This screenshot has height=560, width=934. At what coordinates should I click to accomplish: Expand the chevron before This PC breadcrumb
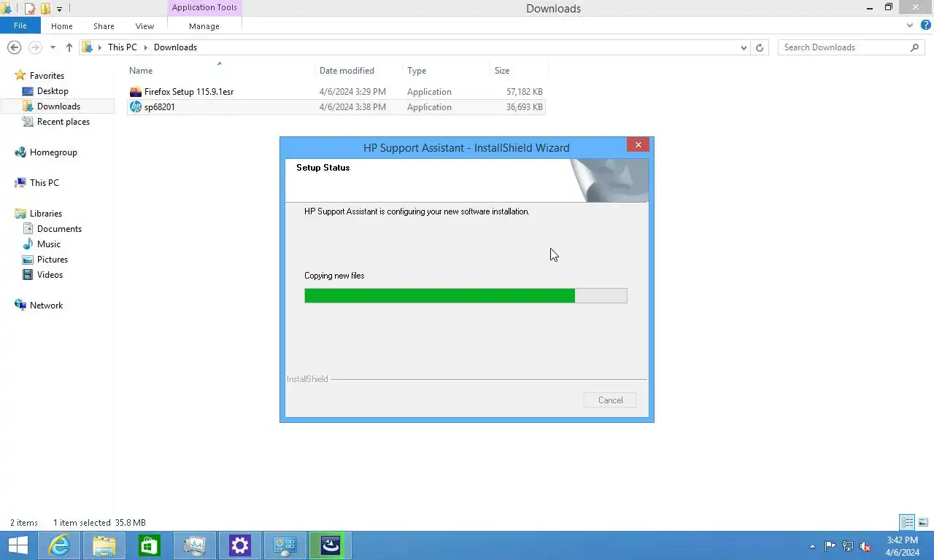100,47
